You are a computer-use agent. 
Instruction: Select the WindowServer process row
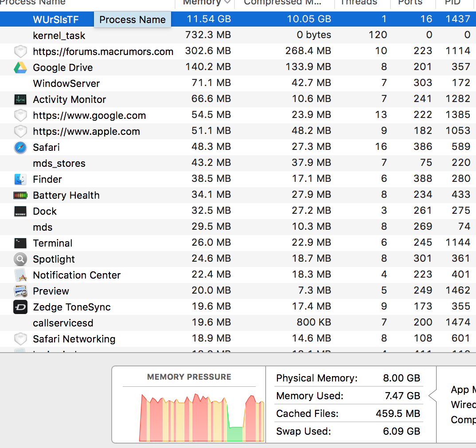coord(238,83)
